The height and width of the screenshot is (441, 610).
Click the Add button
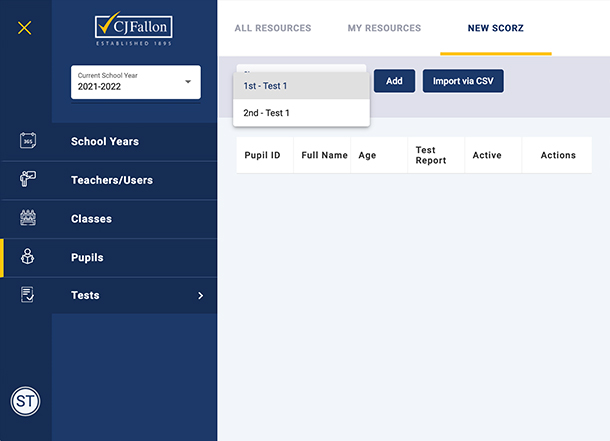(x=394, y=81)
